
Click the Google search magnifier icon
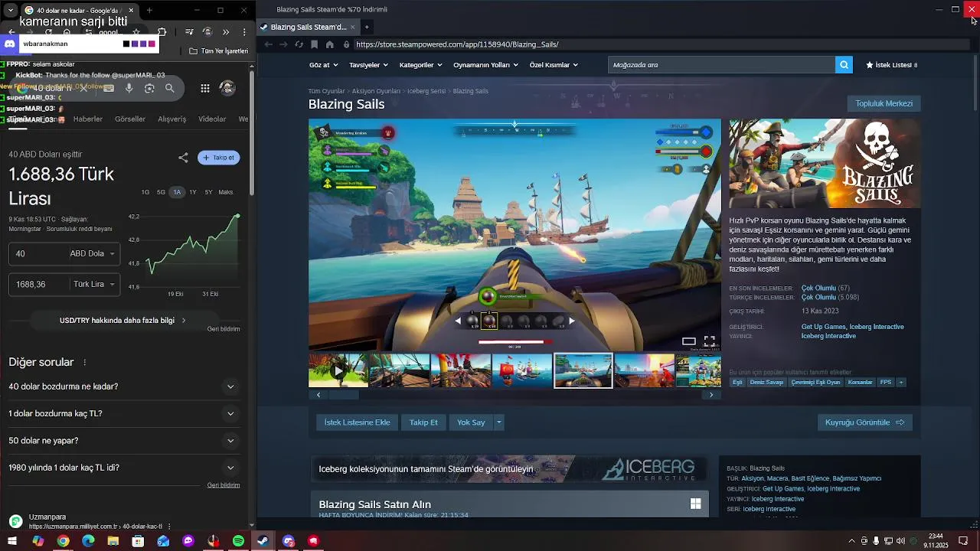(170, 89)
